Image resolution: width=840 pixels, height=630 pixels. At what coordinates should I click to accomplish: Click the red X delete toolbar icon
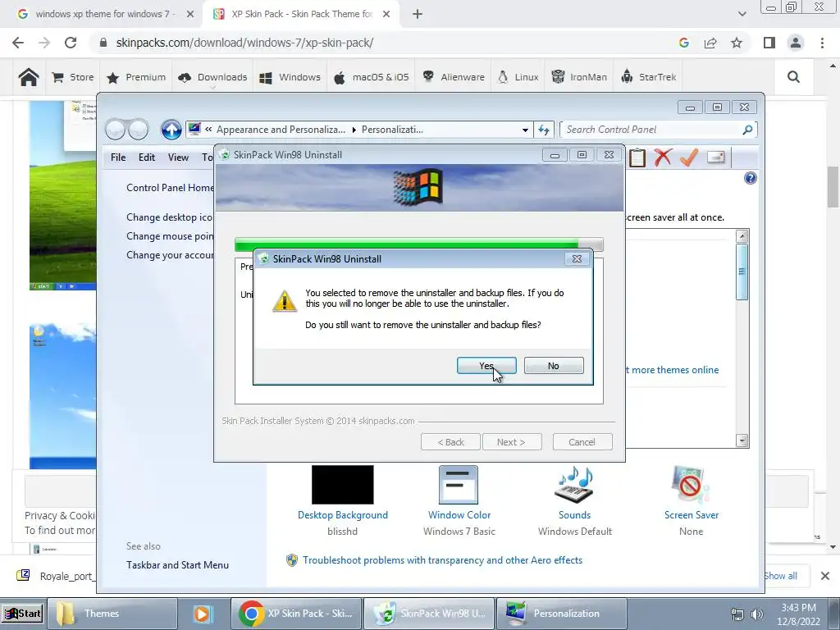[663, 157]
